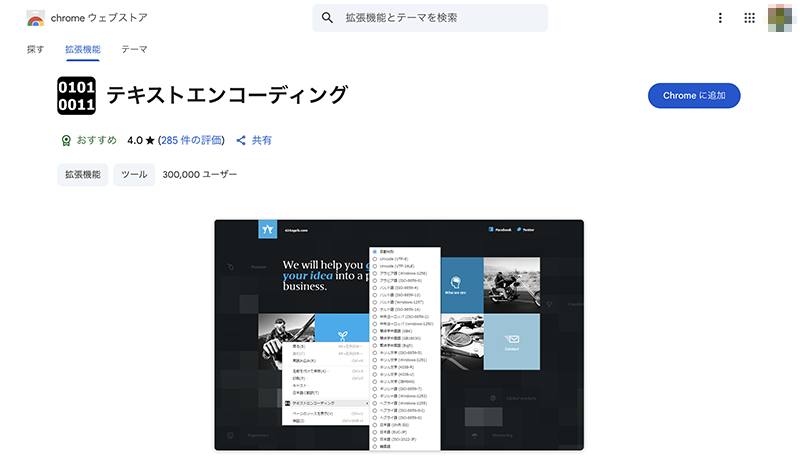Click the 4.0 star rating text

pyautogui.click(x=141, y=140)
